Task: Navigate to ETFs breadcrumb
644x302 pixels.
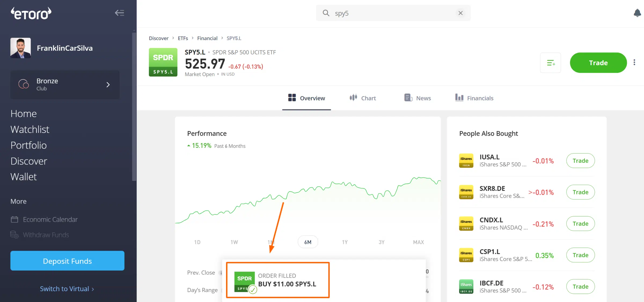Action: pos(183,38)
